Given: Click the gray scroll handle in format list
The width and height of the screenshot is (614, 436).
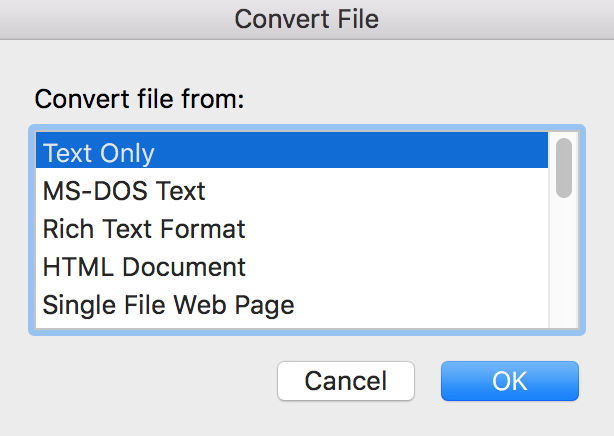Looking at the screenshot, I should tap(564, 167).
